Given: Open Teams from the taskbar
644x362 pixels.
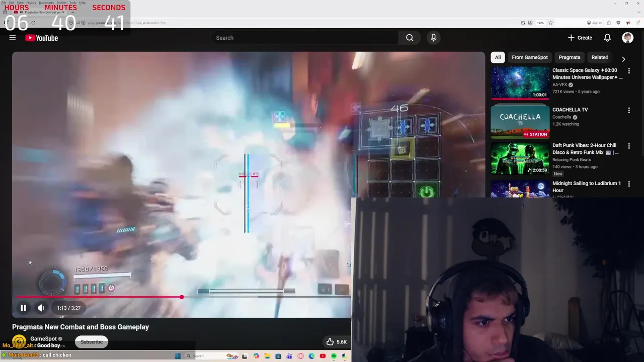Looking at the screenshot, I should pos(289,356).
